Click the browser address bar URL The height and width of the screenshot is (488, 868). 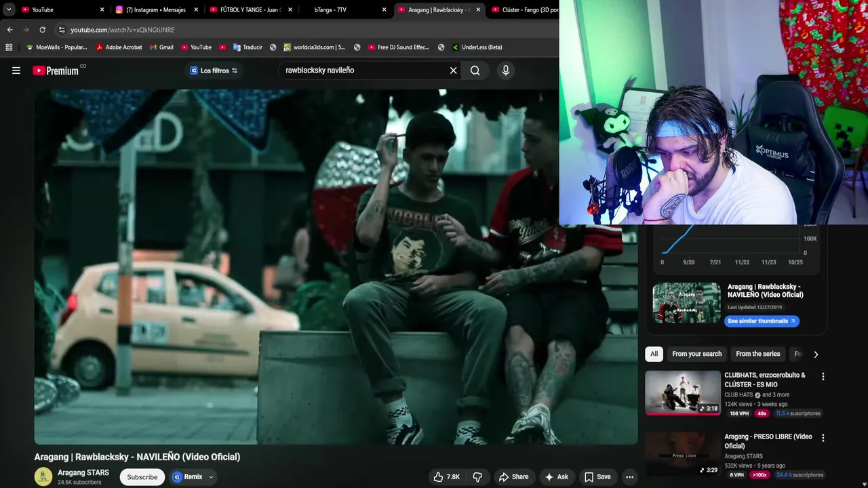122,30
